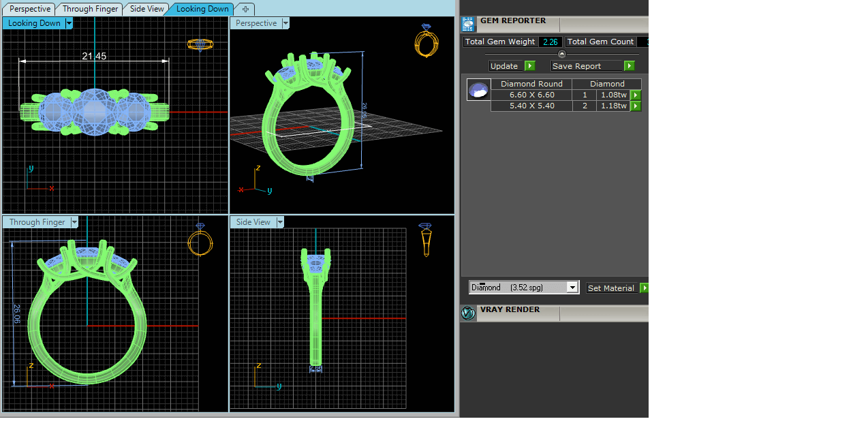Click the green arrow next to Update
Screen dimensions: 868x447
click(530, 66)
